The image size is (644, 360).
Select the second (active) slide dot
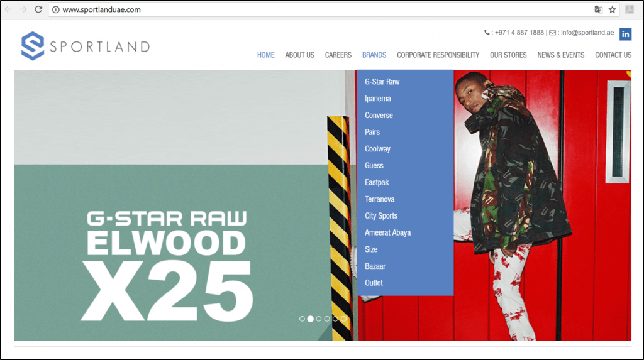[311, 319]
